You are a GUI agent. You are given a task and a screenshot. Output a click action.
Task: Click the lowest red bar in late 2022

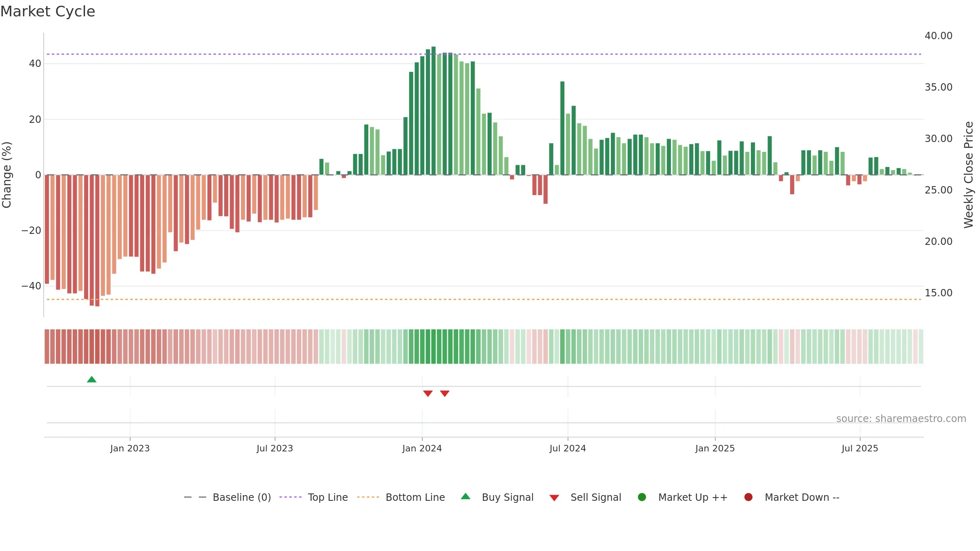click(x=97, y=241)
